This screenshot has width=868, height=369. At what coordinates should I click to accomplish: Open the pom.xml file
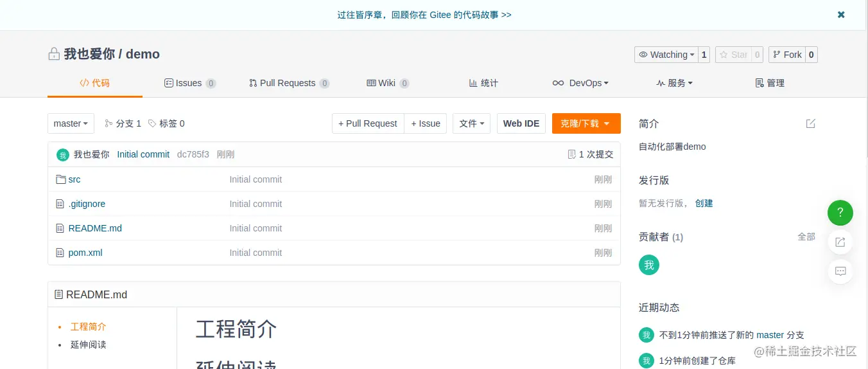click(85, 253)
